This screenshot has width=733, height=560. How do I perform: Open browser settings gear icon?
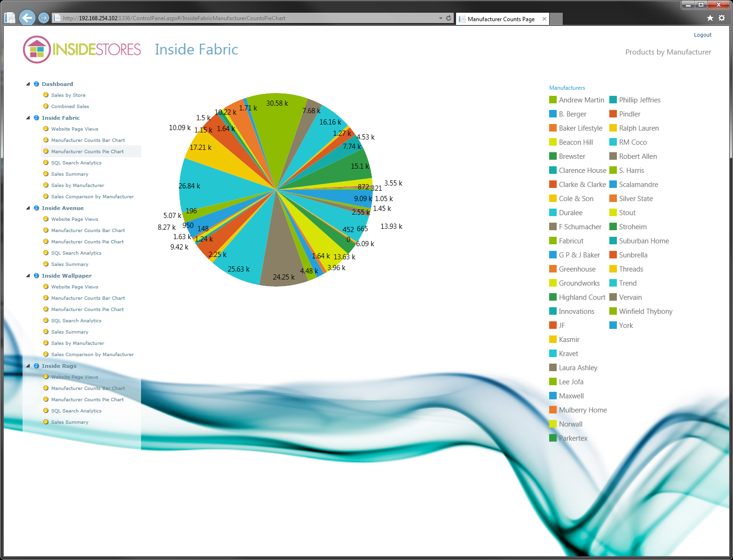click(x=722, y=18)
